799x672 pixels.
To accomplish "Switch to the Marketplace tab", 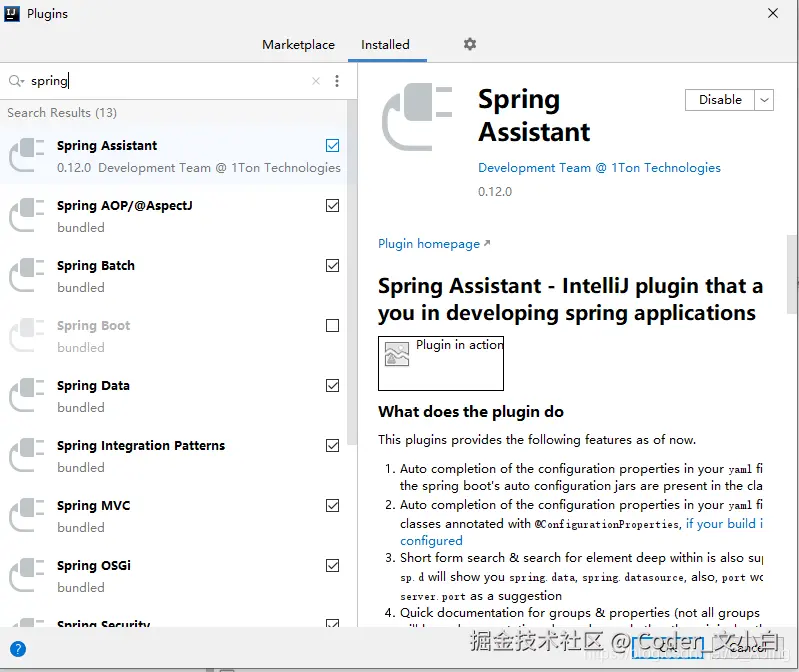I will pyautogui.click(x=299, y=45).
